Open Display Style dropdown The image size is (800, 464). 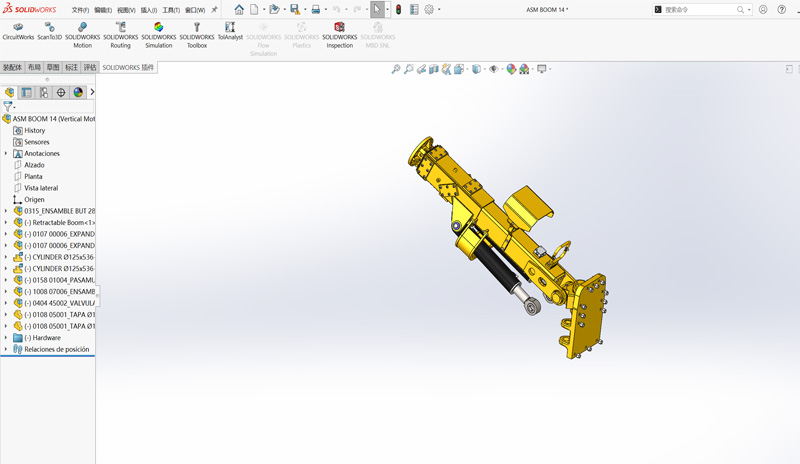pyautogui.click(x=476, y=69)
